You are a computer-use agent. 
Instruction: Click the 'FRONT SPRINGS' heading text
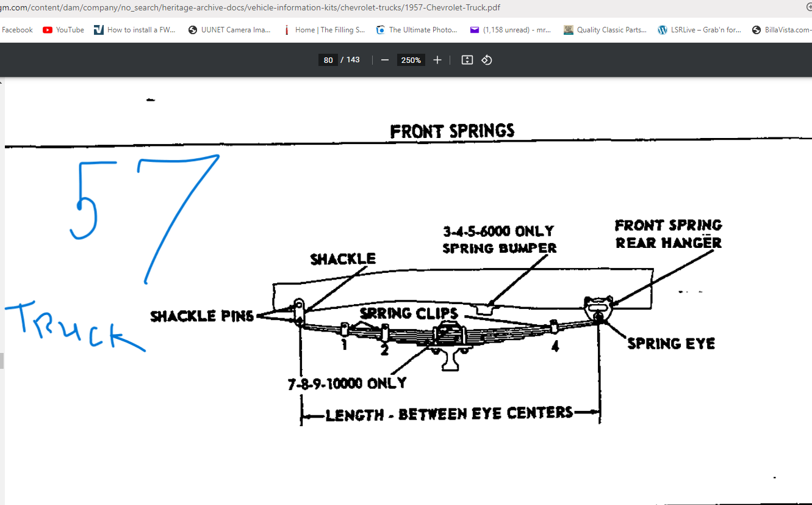pyautogui.click(x=452, y=131)
